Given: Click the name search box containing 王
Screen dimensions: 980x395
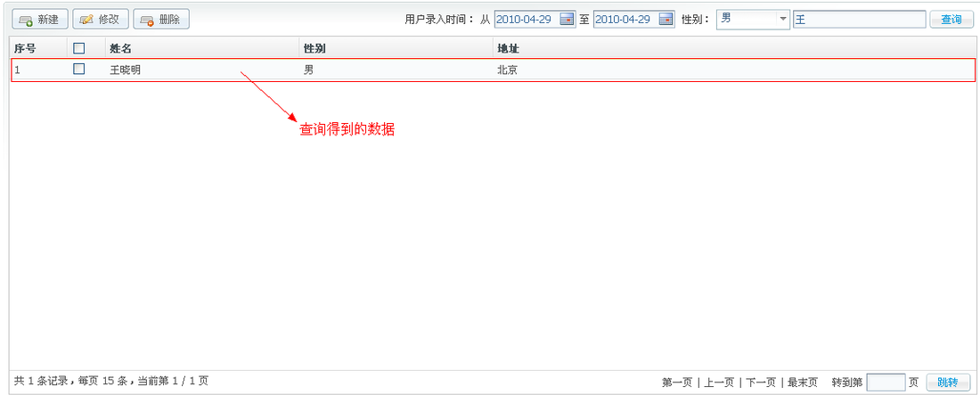Looking at the screenshot, I should coord(859,20).
